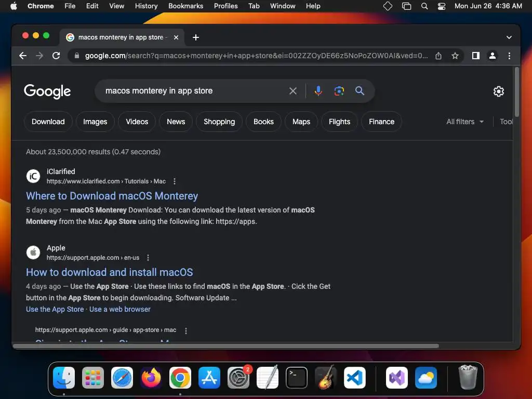This screenshot has width=532, height=399.
Task: Open Google quick settings gear
Action: 498,91
